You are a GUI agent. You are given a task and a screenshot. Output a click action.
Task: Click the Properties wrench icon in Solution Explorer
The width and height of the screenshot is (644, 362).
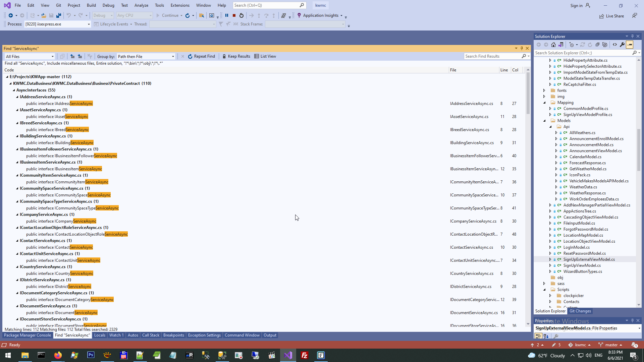point(622,45)
